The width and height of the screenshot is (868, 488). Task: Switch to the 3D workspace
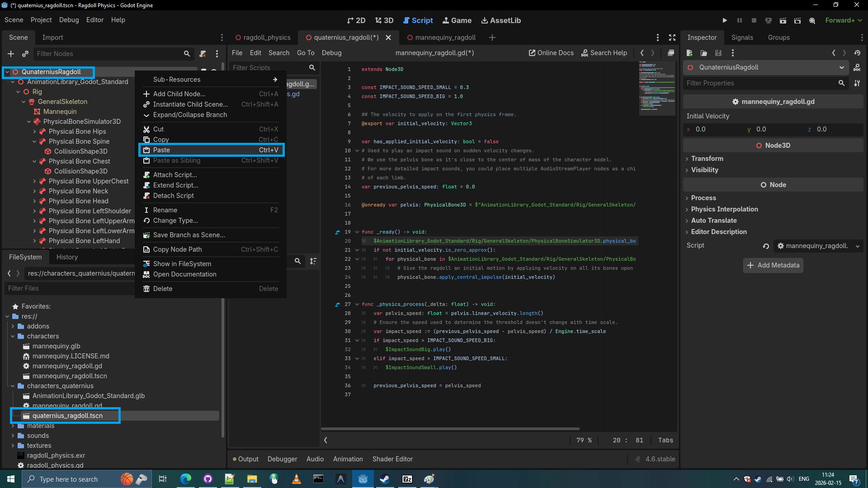(x=384, y=20)
